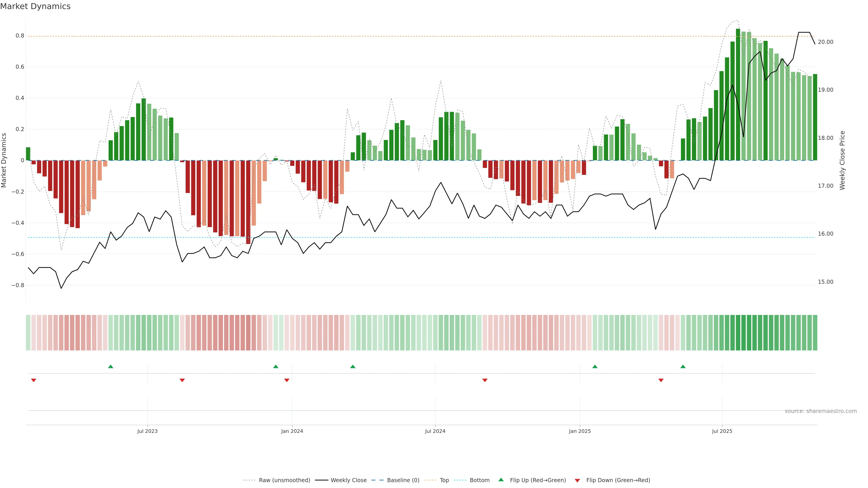868x488 pixels.
Task: Click the leftmost red flip-down triangle marker
Action: tap(34, 380)
